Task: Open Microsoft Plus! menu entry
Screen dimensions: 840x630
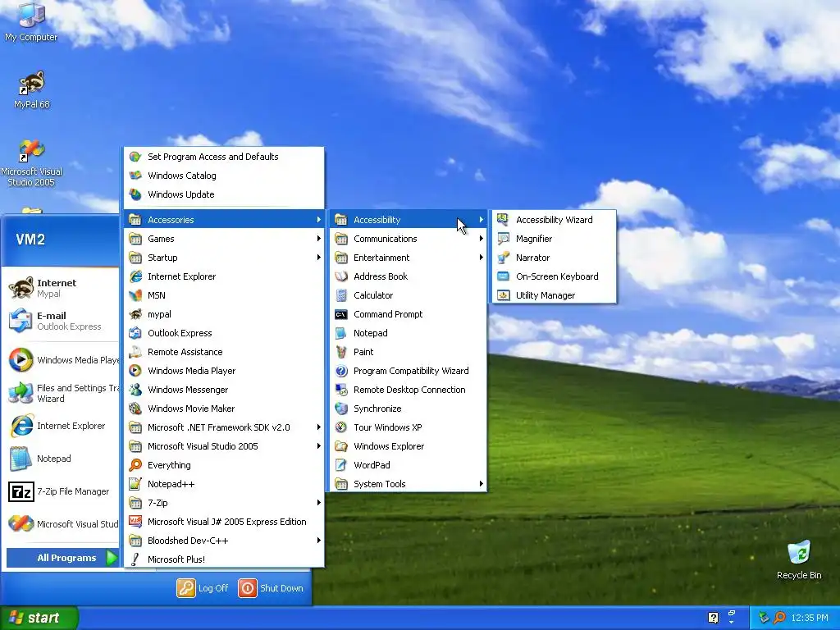Action: [224, 559]
